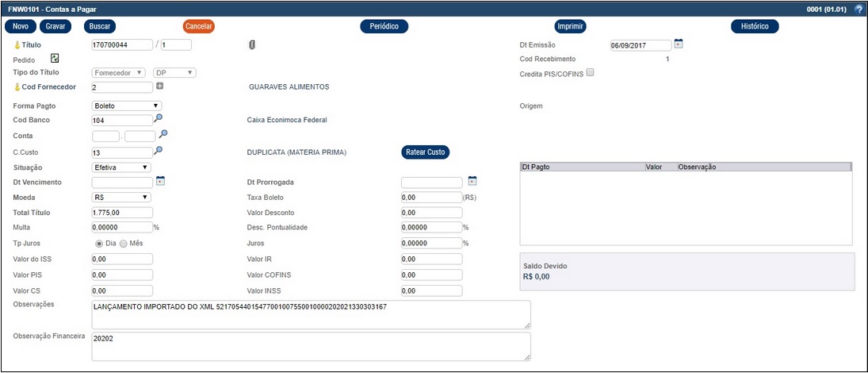
Task: Open cost center lookup beside C.Custo
Action: coord(159,150)
